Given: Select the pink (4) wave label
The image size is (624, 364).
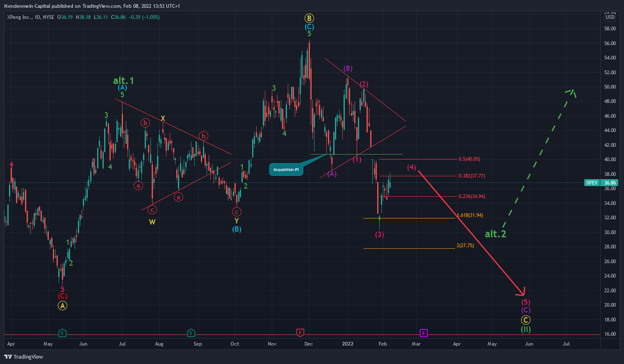Looking at the screenshot, I should click(412, 167).
